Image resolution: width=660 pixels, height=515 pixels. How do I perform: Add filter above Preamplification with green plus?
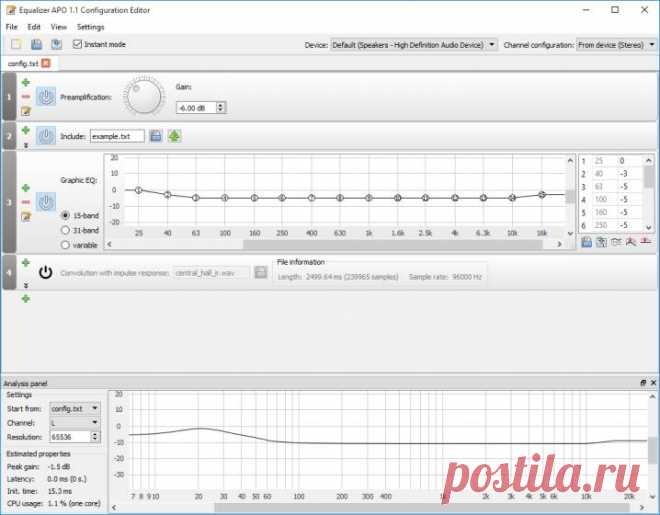pyautogui.click(x=26, y=82)
